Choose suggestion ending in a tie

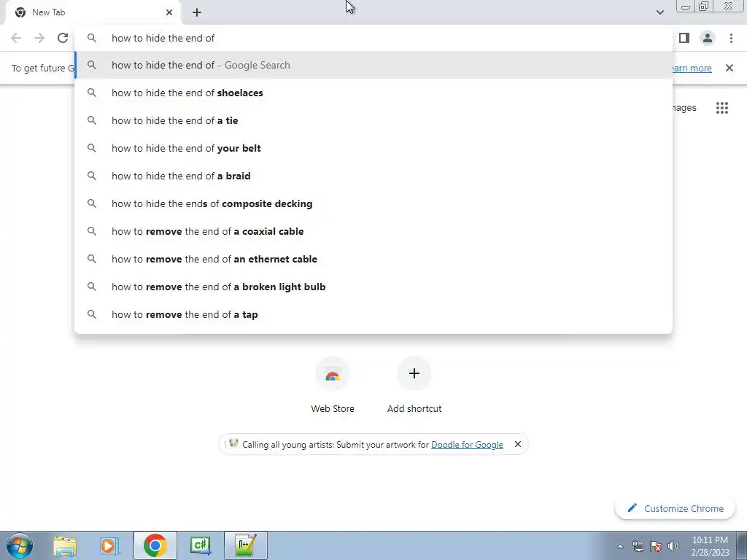point(373,120)
